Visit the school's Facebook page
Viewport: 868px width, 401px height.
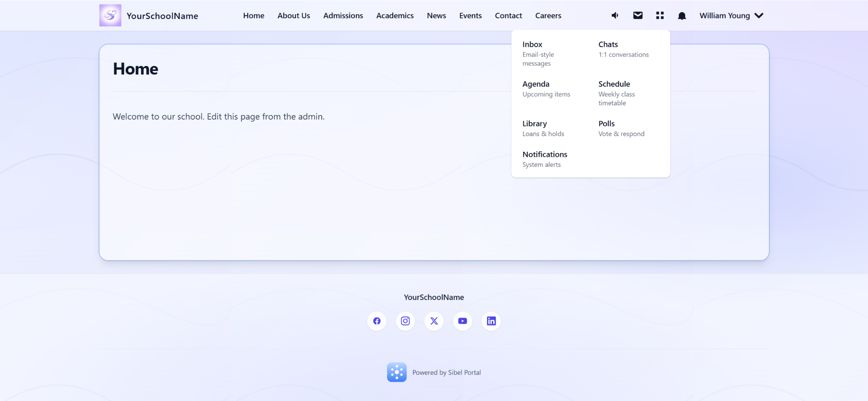pos(377,321)
